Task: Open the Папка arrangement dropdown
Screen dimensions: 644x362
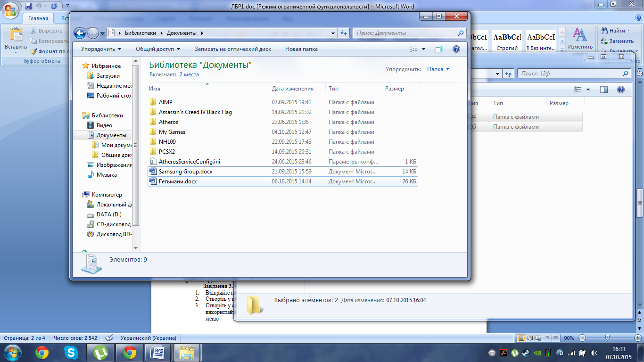Action: 438,69
